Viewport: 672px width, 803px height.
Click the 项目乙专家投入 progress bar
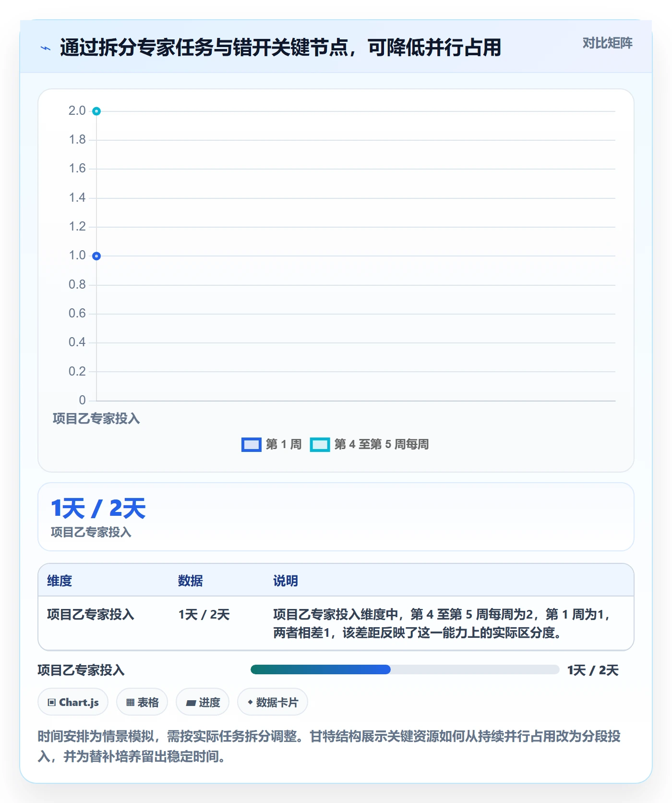[x=405, y=669]
